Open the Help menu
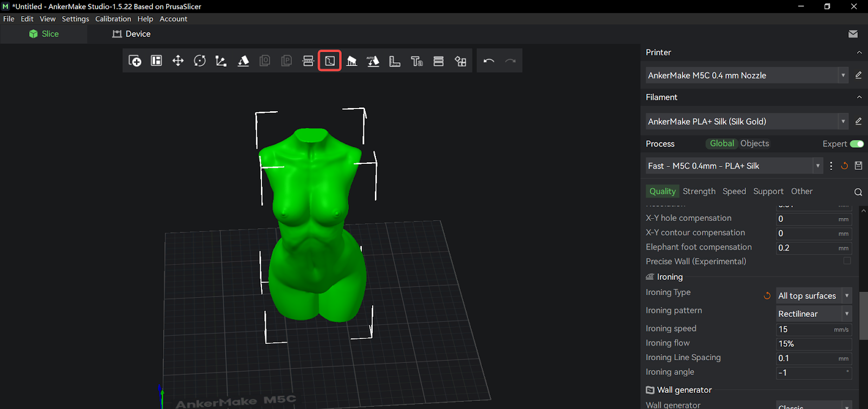Viewport: 868px width, 409px height. (x=145, y=18)
